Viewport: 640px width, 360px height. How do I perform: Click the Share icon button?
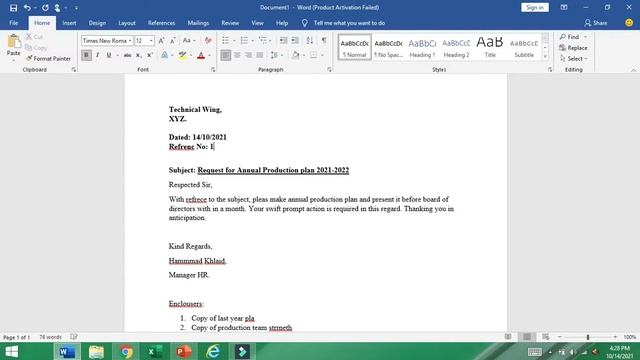click(596, 23)
